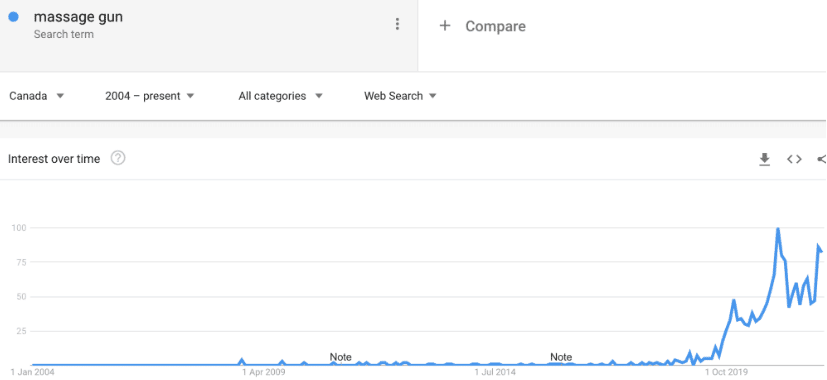The height and width of the screenshot is (380, 827).
Task: Select the massage gun search term field
Action: (209, 35)
